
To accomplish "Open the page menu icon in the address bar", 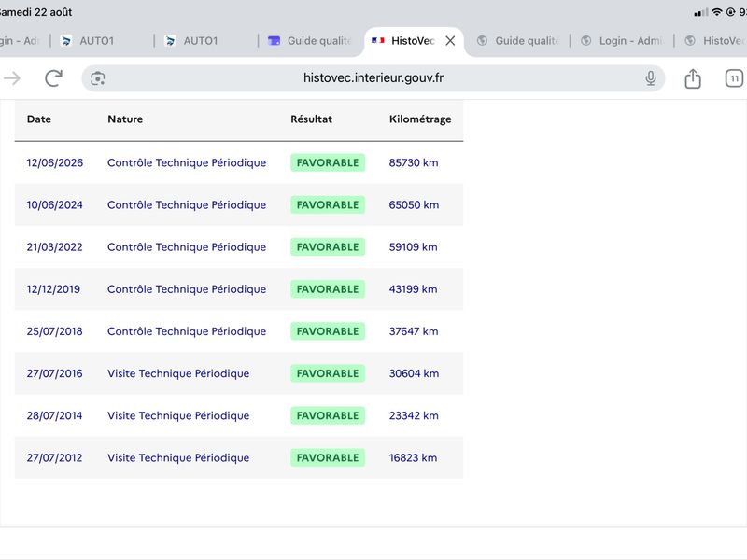I will pos(98,78).
